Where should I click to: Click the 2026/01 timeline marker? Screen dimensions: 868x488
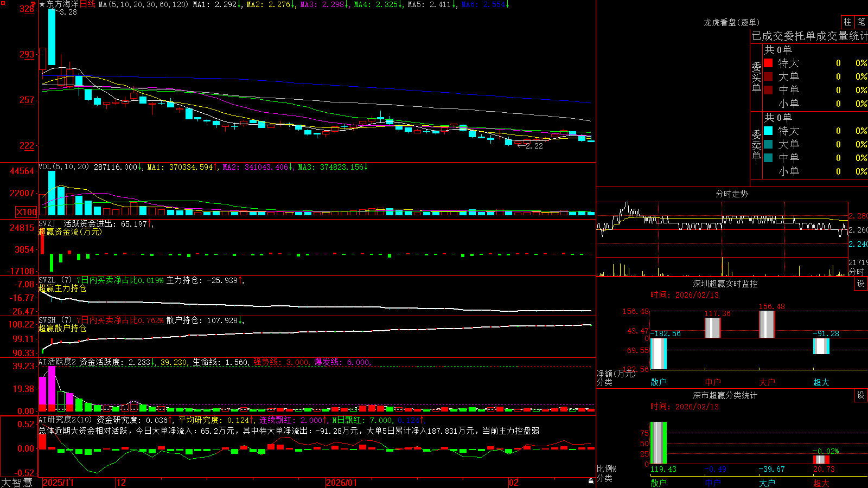pyautogui.click(x=342, y=483)
